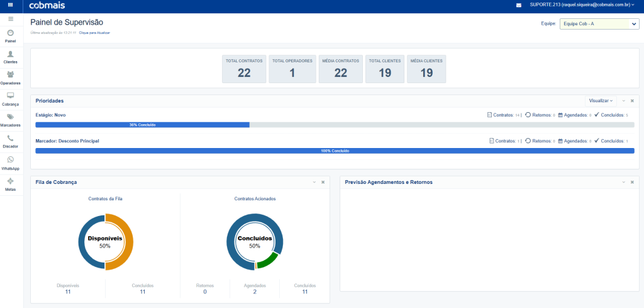Open the Cobrança sidebar icon
The height and width of the screenshot is (308, 644).
pyautogui.click(x=11, y=96)
